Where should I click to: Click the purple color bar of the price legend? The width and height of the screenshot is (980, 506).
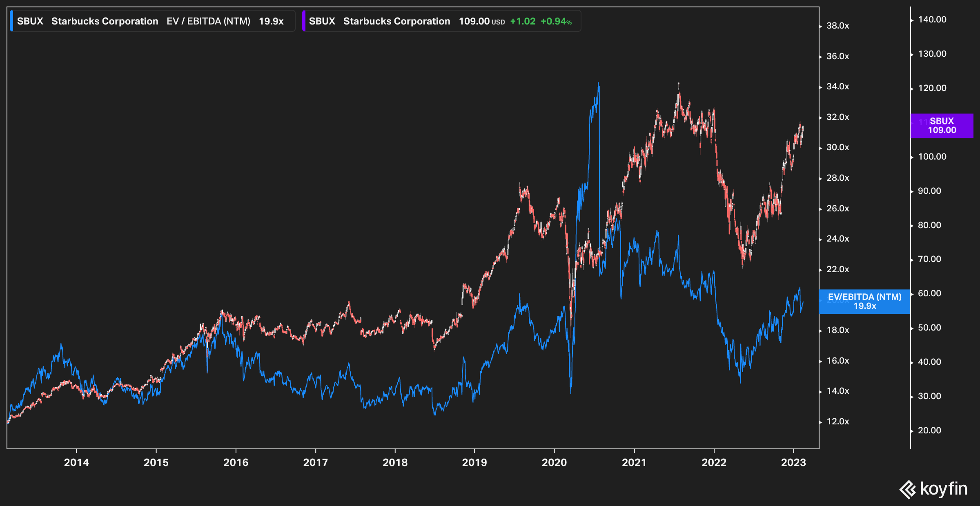coord(304,21)
